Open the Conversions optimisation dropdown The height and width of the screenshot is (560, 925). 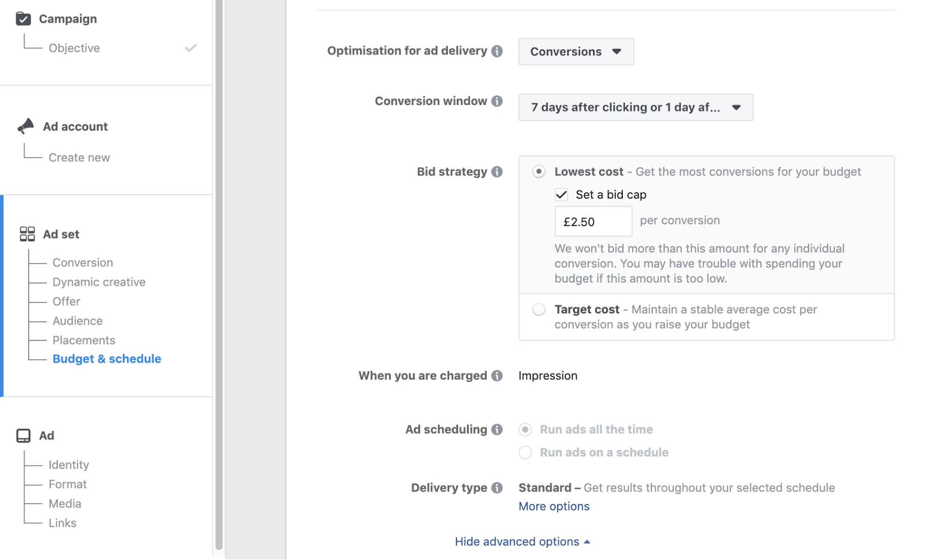tap(576, 52)
